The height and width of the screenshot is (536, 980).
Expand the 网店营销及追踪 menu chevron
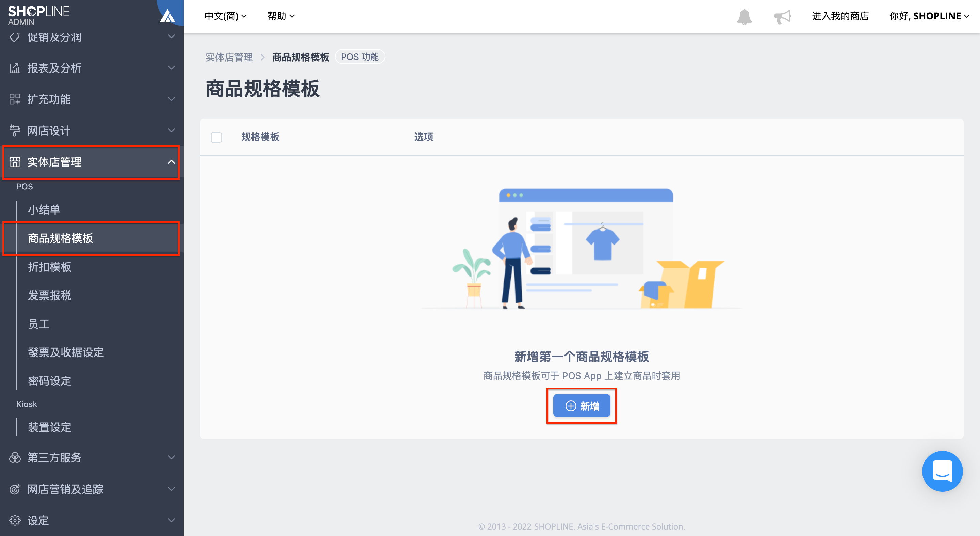point(171,489)
